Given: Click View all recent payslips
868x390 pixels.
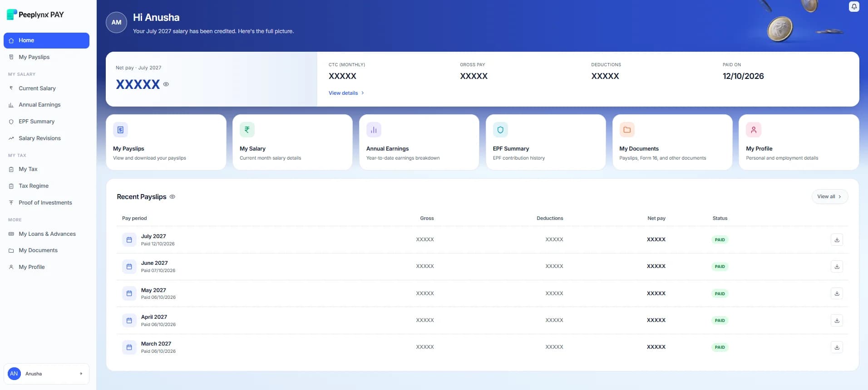Looking at the screenshot, I should 829,196.
